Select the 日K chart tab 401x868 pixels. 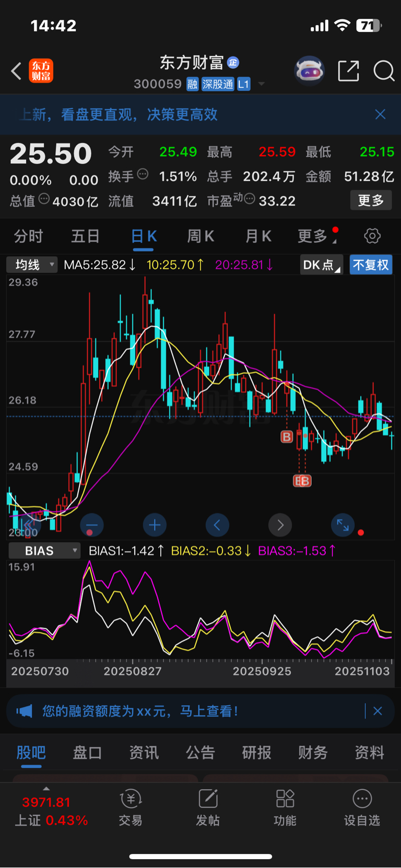(144, 236)
